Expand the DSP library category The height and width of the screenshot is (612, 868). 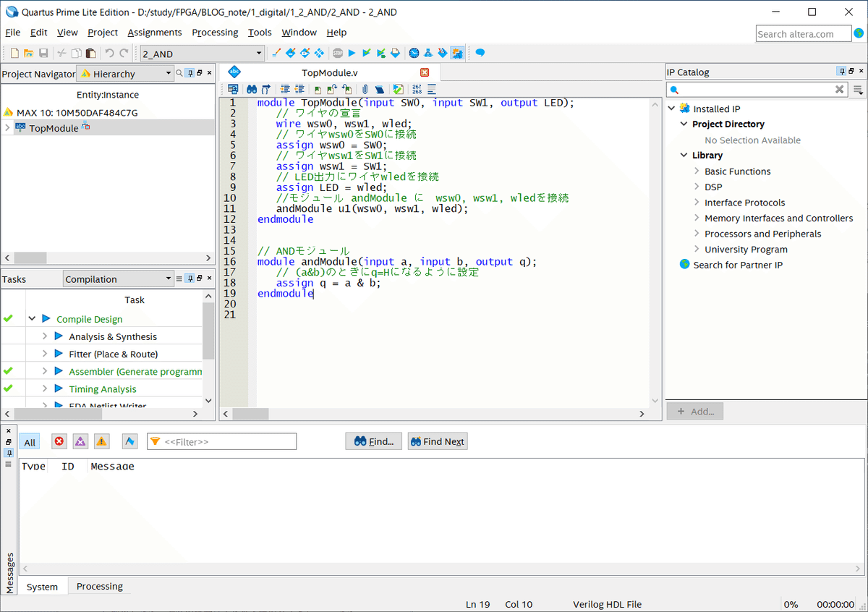click(x=697, y=187)
